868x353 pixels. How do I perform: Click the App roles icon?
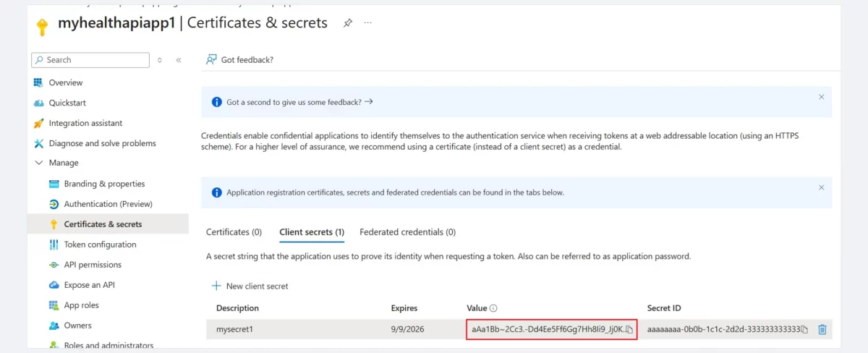(x=54, y=305)
